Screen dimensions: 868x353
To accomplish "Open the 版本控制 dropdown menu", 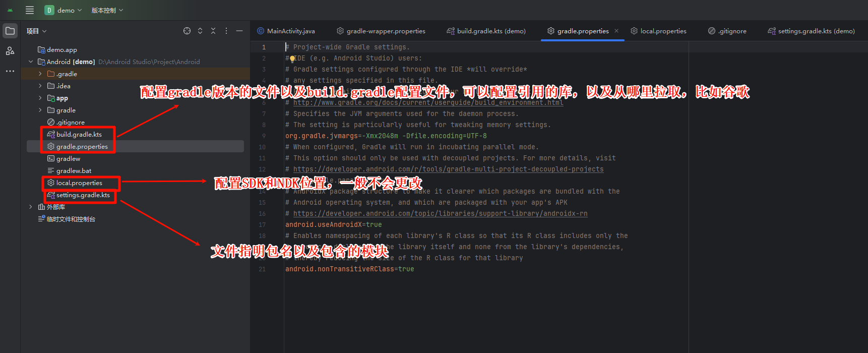I will click(107, 10).
